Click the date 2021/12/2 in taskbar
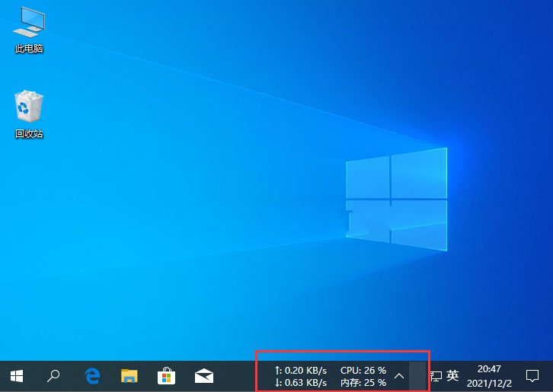 489,383
